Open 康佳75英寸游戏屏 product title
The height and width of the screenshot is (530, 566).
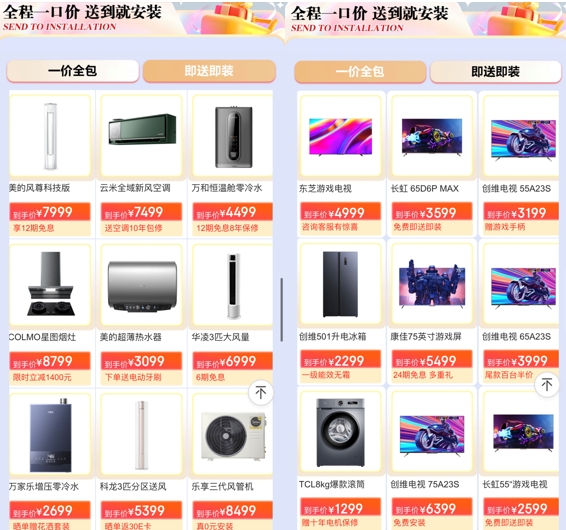click(426, 337)
